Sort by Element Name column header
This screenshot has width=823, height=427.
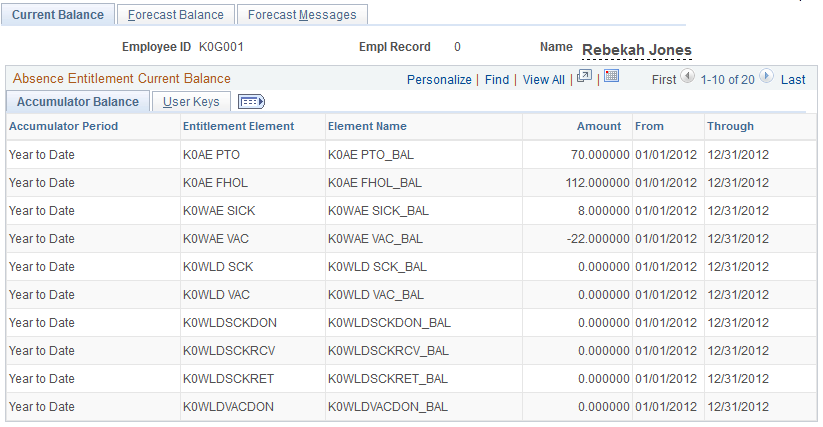(367, 126)
